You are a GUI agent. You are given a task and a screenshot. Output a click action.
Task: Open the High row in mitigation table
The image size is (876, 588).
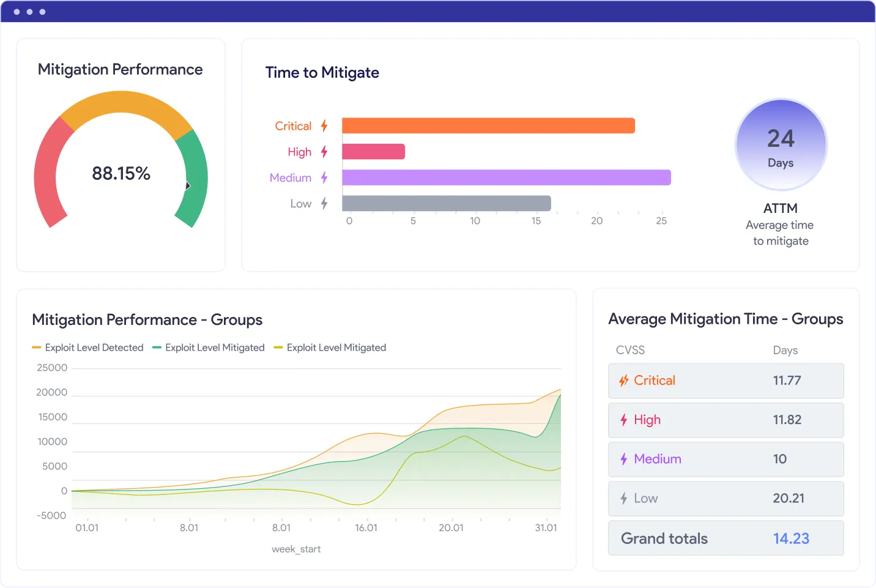tap(726, 420)
